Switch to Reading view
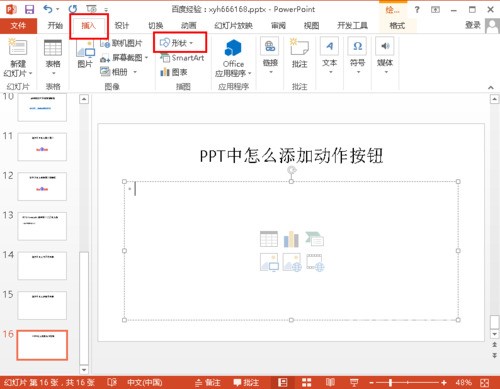Viewport: 500px width, 389px height. click(x=330, y=382)
